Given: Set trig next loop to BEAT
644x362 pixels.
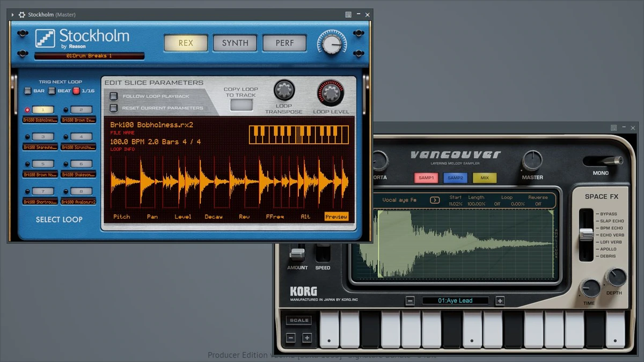Looking at the screenshot, I should click(52, 91).
